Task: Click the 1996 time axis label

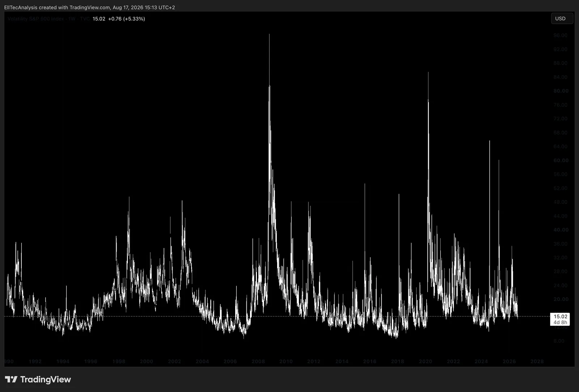Action: click(91, 361)
